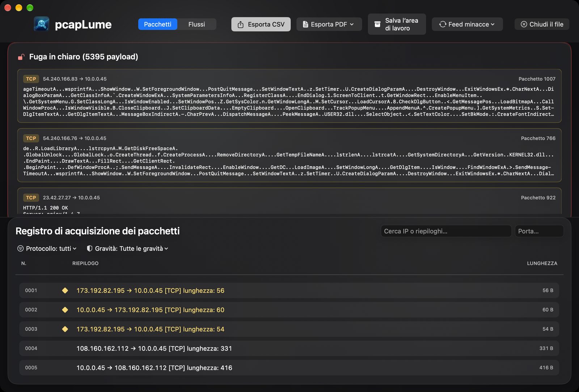Click Salva l'area di lavoro button

point(397,24)
